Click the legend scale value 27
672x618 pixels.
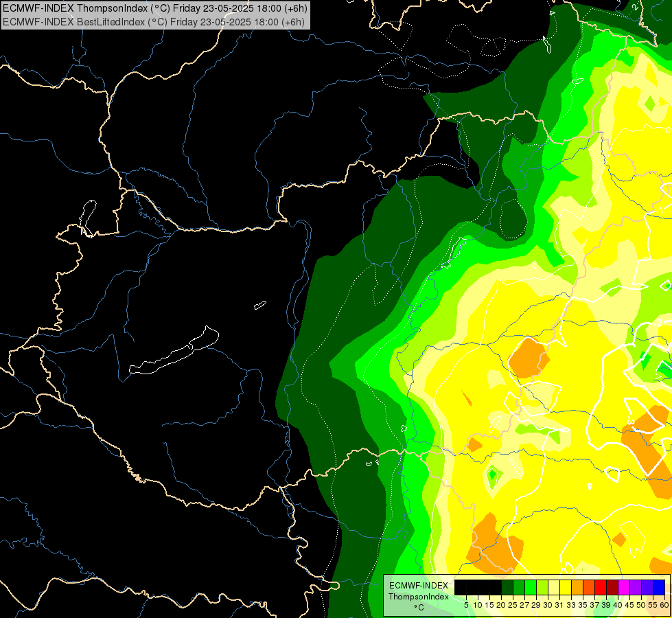(x=524, y=605)
